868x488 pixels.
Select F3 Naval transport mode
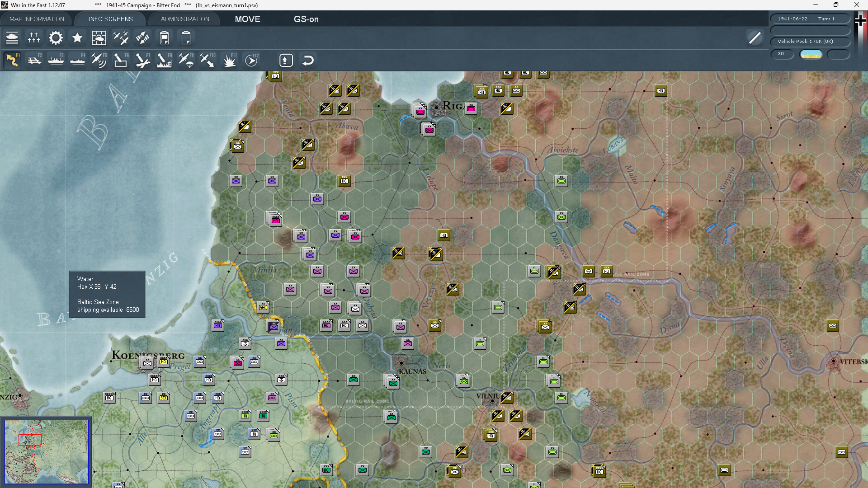click(x=56, y=60)
